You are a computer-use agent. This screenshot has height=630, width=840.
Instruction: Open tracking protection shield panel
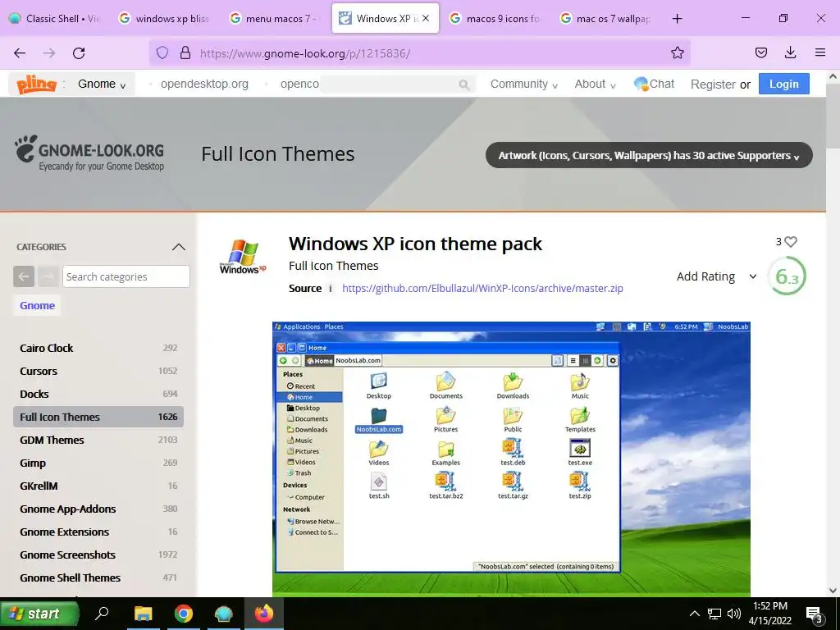(162, 52)
